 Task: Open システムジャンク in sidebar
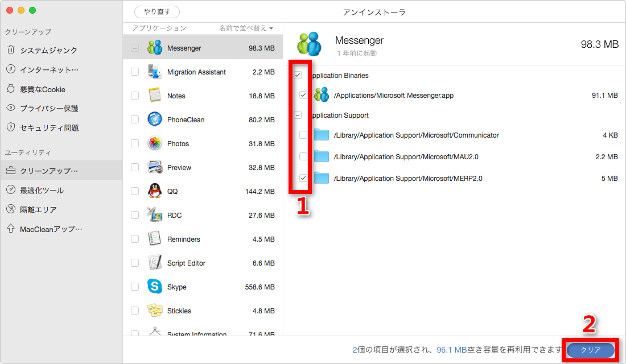(x=48, y=50)
